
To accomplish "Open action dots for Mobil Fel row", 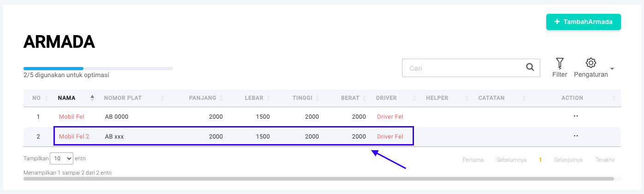I will point(576,116).
